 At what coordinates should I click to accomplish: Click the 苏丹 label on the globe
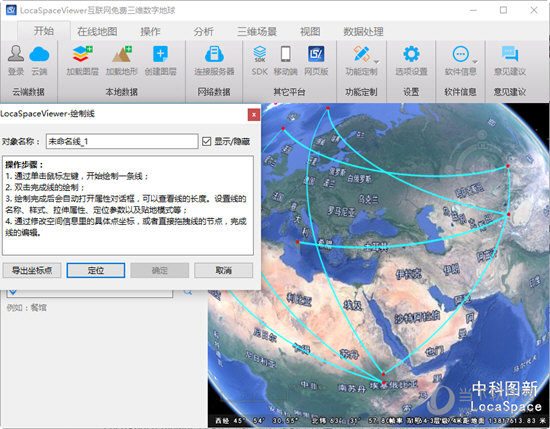click(349, 354)
